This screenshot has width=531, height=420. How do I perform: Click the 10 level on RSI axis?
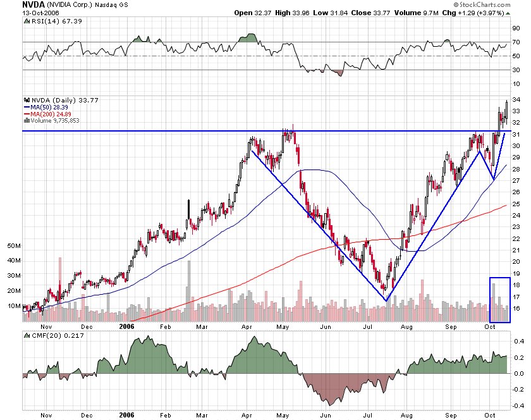point(516,83)
